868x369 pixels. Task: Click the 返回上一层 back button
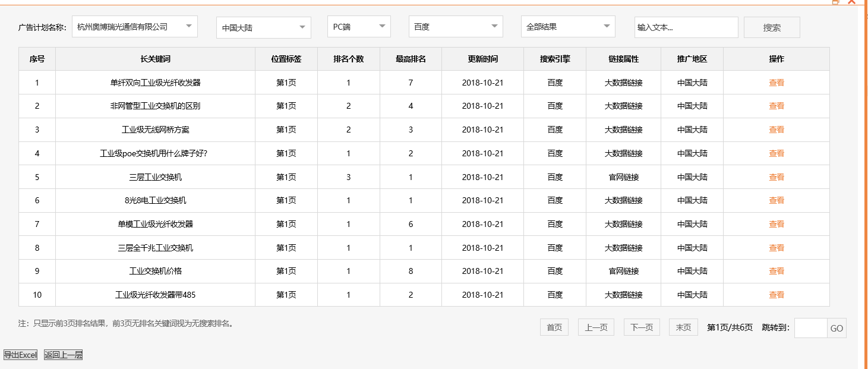[62, 354]
